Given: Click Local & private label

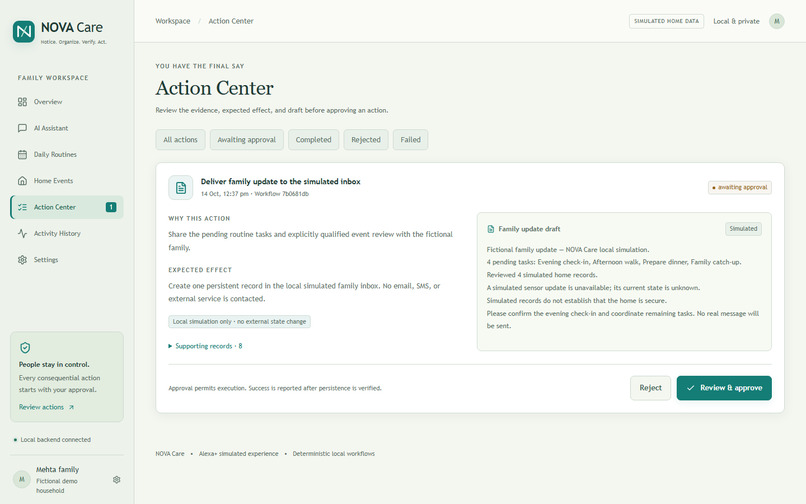Looking at the screenshot, I should coord(736,21).
